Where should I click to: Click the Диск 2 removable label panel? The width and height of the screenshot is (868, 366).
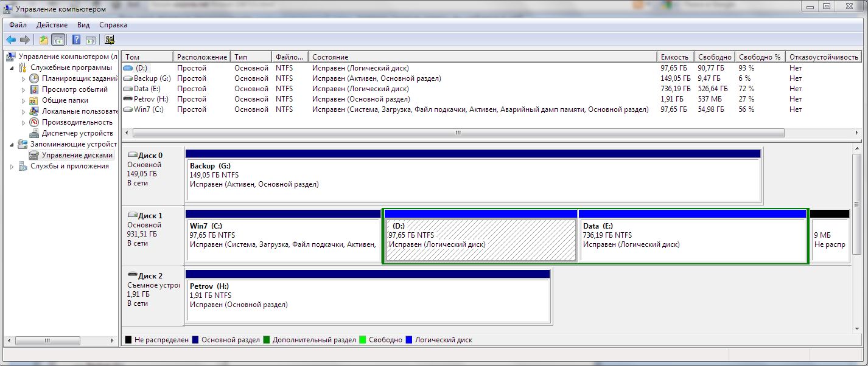pyautogui.click(x=153, y=297)
